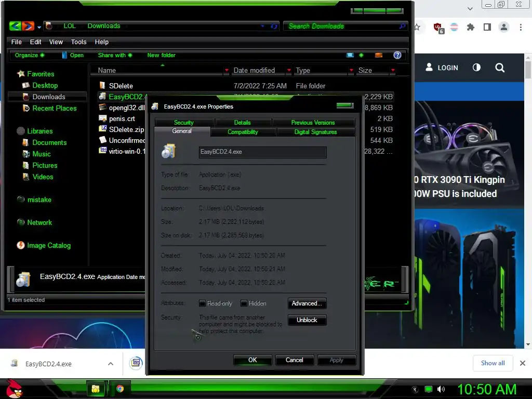532x399 pixels.
Task: Open the Type column filter dropdown
Action: tap(351, 70)
